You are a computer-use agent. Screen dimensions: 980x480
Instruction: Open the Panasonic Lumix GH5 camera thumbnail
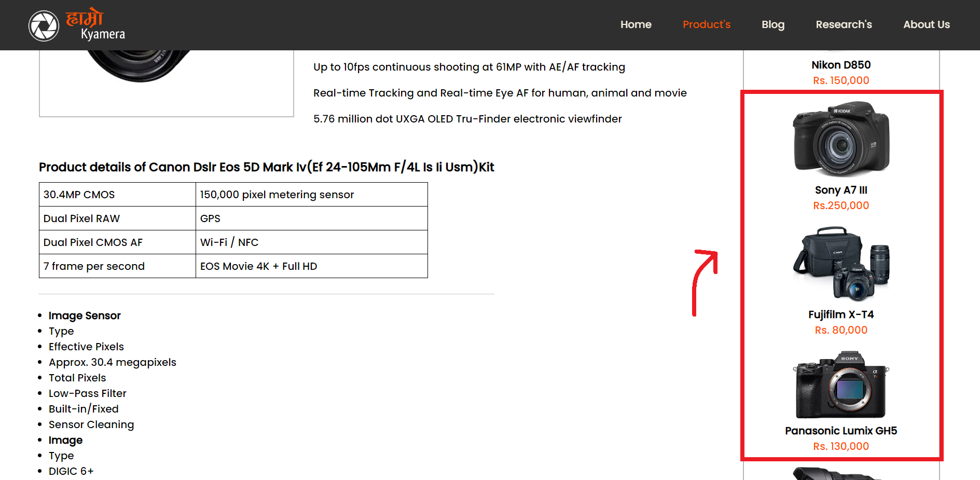[841, 385]
